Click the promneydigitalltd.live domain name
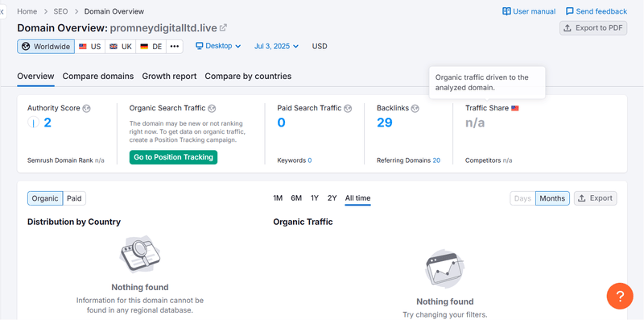The image size is (644, 320). [163, 28]
